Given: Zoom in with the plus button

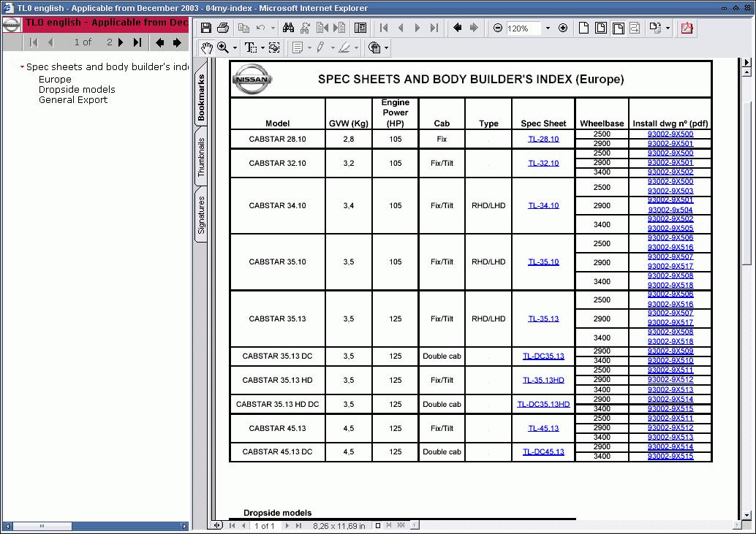Looking at the screenshot, I should coord(563,28).
